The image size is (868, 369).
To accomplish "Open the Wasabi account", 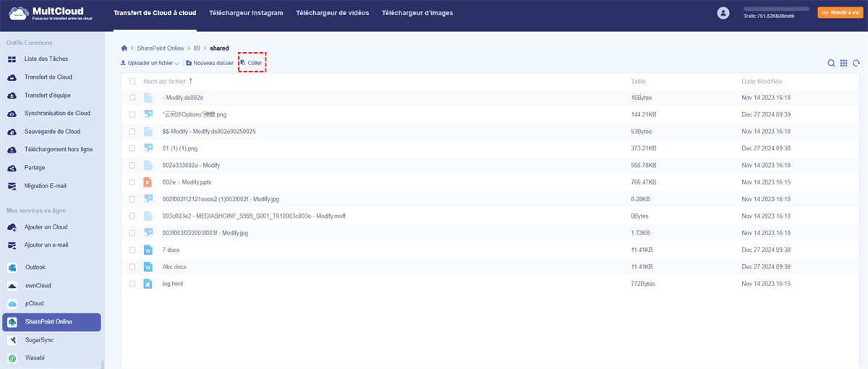I will click(x=51, y=357).
